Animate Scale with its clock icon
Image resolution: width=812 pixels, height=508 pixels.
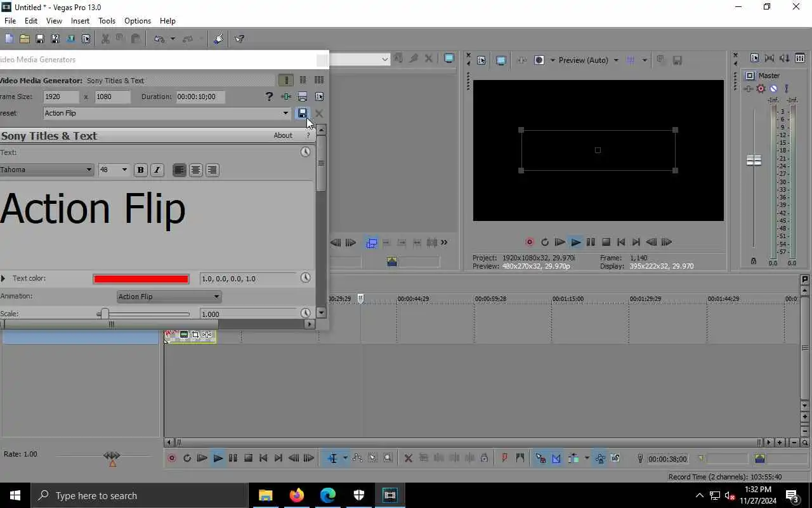(x=305, y=313)
